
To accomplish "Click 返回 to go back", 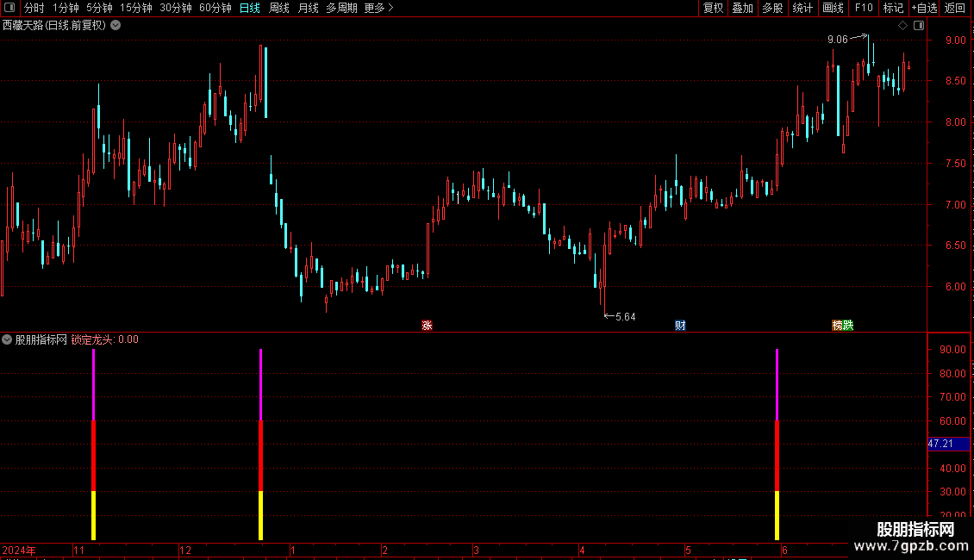I will (x=955, y=8).
